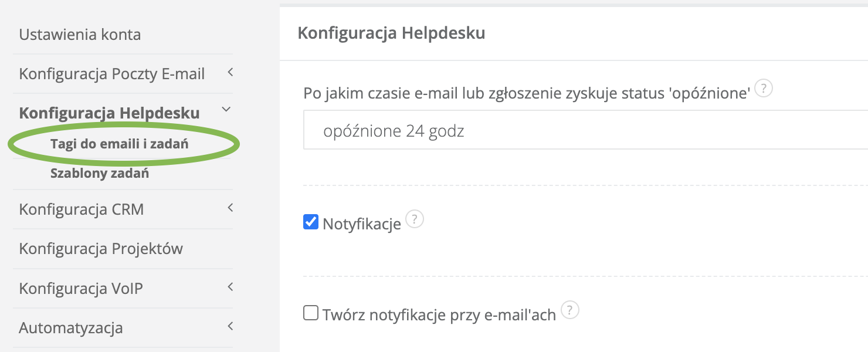
Task: Click Automatyzacja menu item
Action: tap(70, 327)
